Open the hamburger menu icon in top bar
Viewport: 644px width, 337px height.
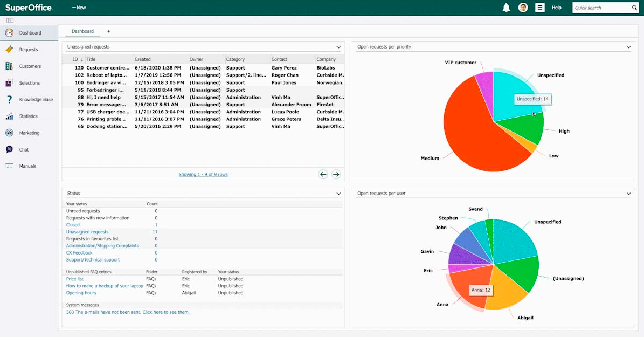coord(539,8)
